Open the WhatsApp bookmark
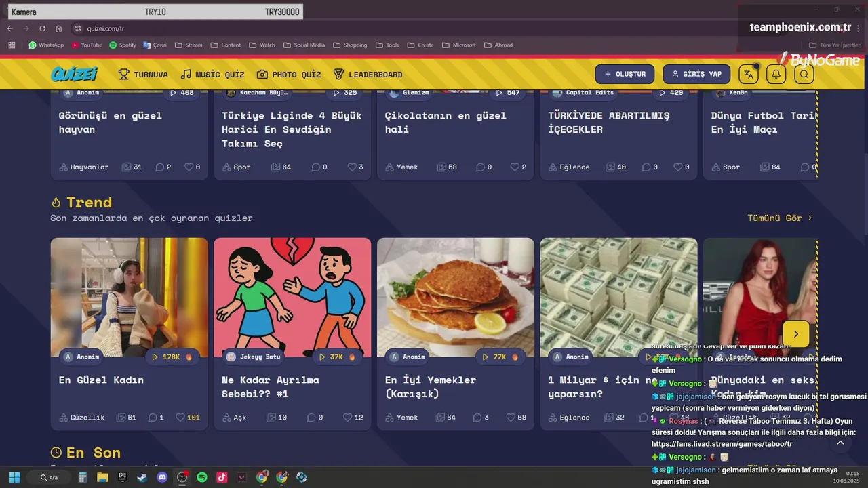Viewport: 868px width, 488px height. coord(46,45)
